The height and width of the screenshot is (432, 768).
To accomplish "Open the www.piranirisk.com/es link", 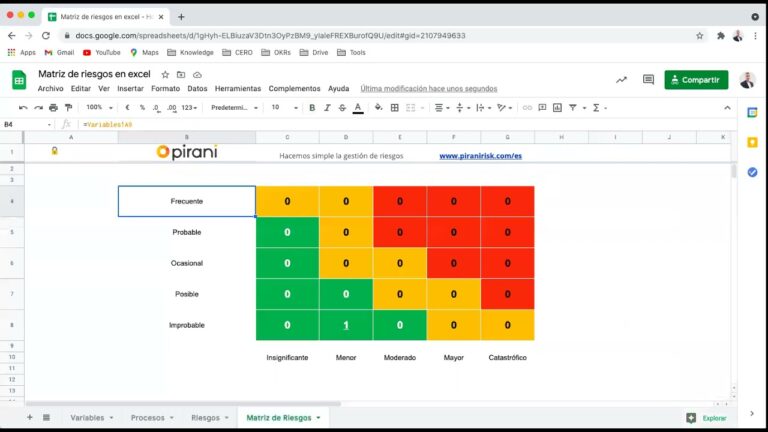I will pos(480,156).
